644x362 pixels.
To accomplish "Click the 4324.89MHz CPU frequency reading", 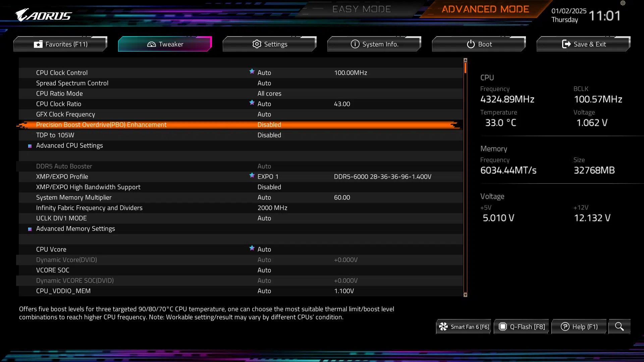I will pyautogui.click(x=507, y=99).
